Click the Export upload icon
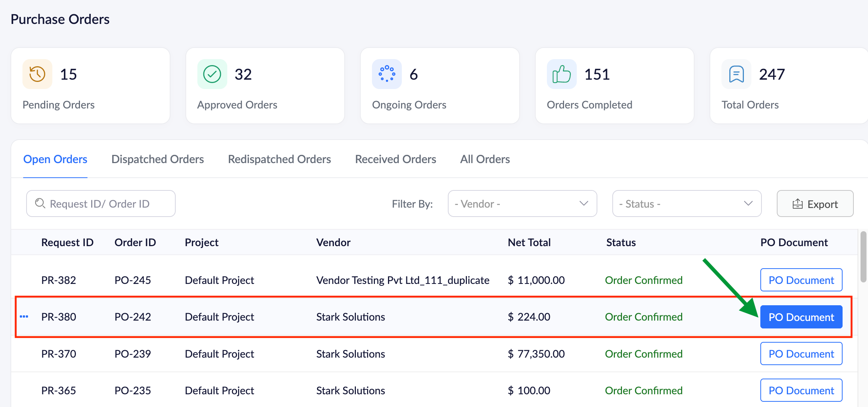The image size is (868, 407). (x=797, y=204)
